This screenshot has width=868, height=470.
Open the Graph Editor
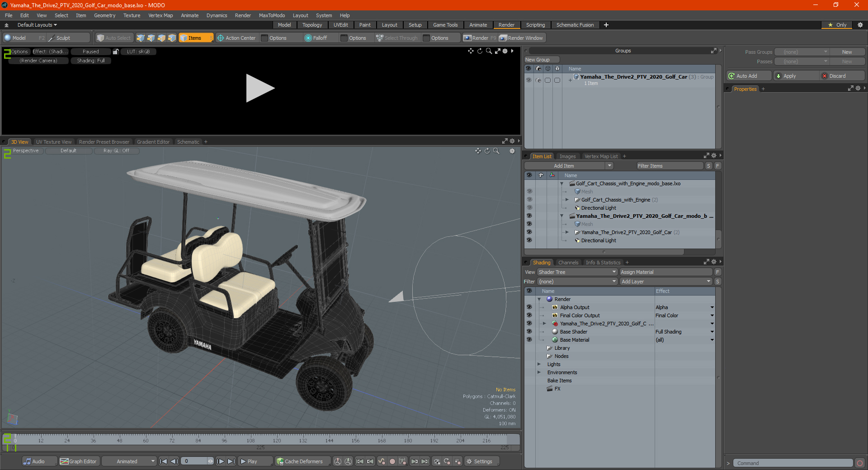[x=79, y=461]
